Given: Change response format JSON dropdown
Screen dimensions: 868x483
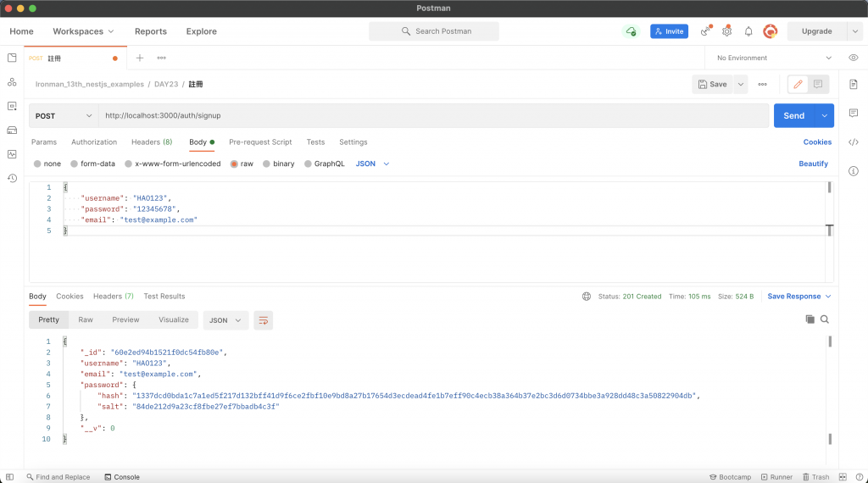Looking at the screenshot, I should 225,320.
